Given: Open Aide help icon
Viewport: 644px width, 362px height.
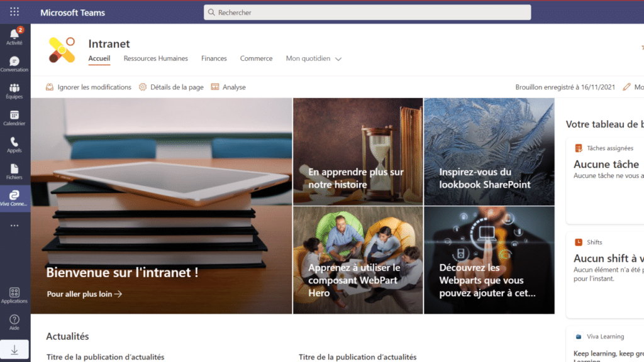Looking at the screenshot, I should pyautogui.click(x=14, y=322).
